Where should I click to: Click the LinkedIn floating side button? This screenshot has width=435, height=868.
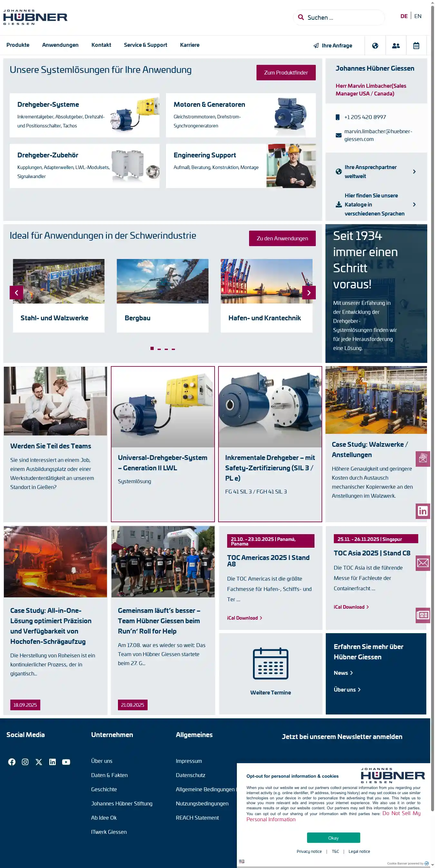[422, 511]
